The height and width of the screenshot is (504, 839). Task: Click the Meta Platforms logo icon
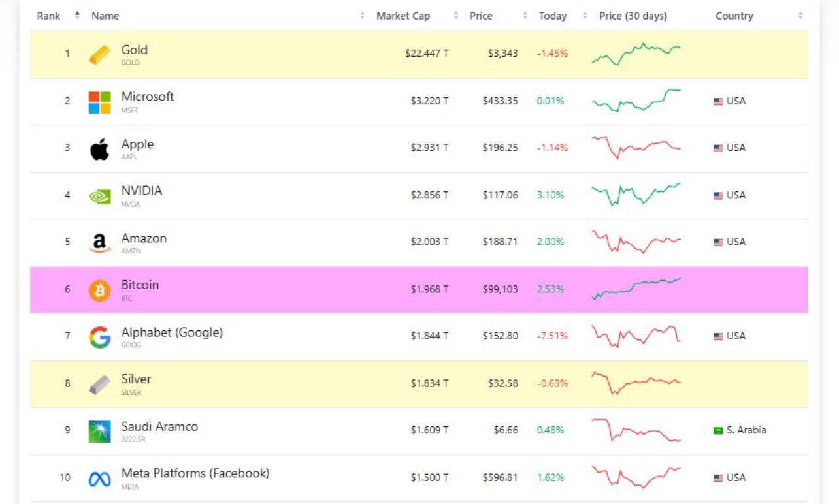pyautogui.click(x=99, y=479)
